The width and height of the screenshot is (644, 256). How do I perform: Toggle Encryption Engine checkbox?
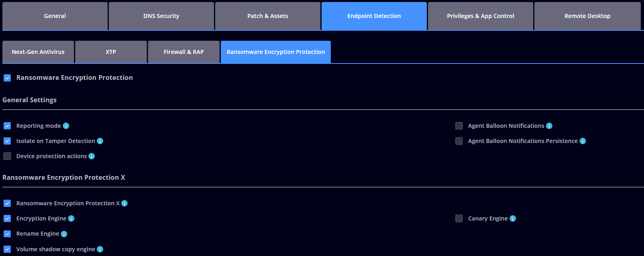coord(7,218)
